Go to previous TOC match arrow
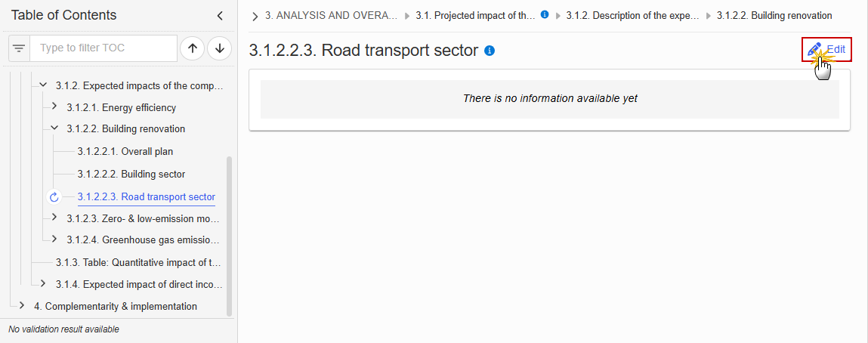The height and width of the screenshot is (343, 868). (192, 48)
